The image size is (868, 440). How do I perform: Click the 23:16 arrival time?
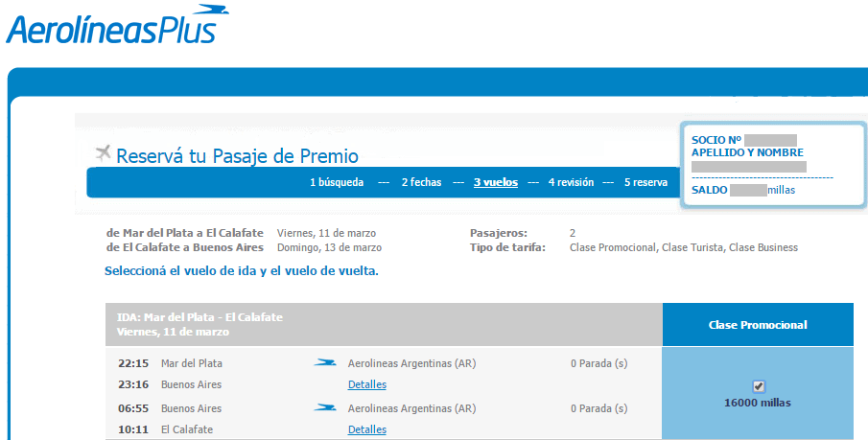pos(133,384)
